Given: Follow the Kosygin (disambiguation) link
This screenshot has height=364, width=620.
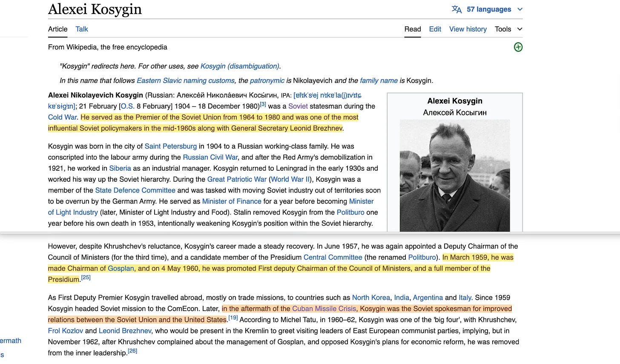Looking at the screenshot, I should 240,66.
